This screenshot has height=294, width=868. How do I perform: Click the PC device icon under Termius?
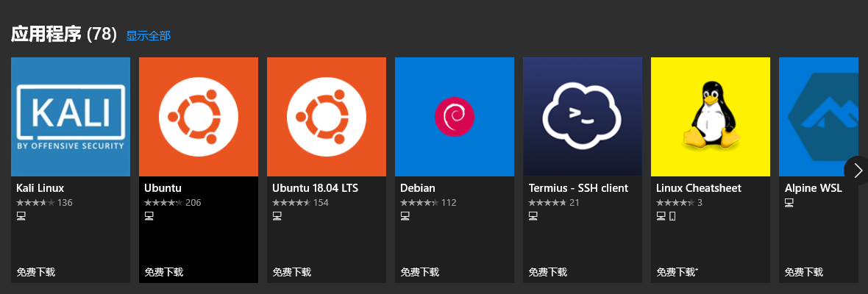coord(533,216)
